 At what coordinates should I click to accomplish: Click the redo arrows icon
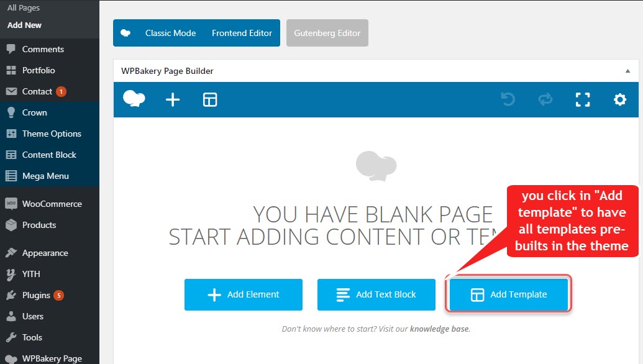coord(545,99)
